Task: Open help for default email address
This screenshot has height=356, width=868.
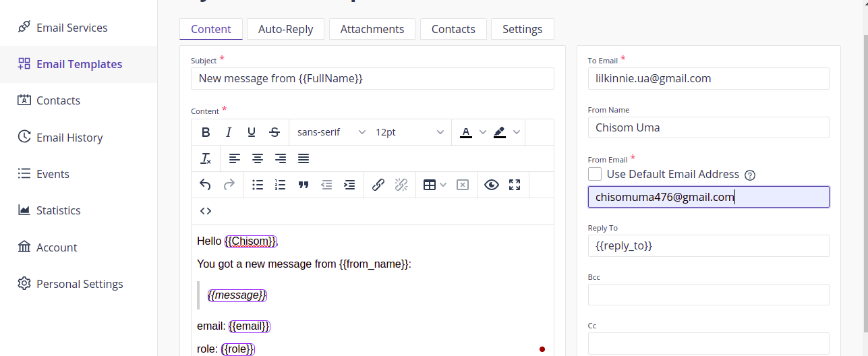Action: point(750,175)
